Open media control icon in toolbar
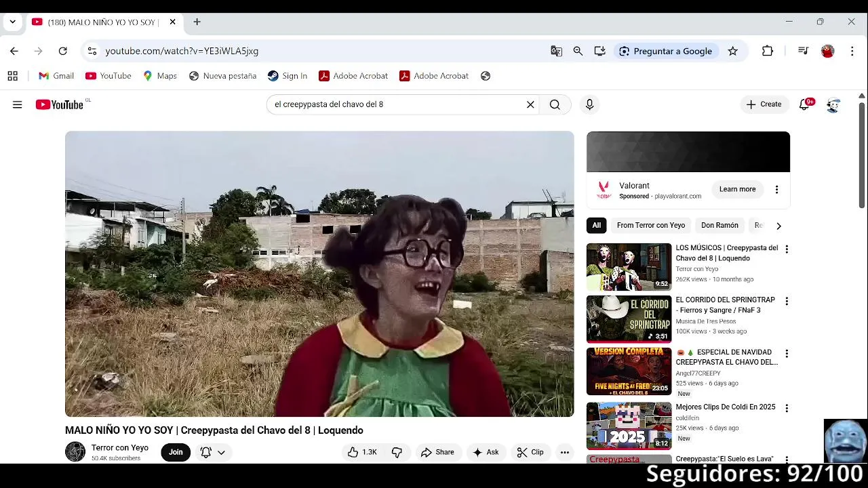The image size is (868, 488). tap(803, 51)
